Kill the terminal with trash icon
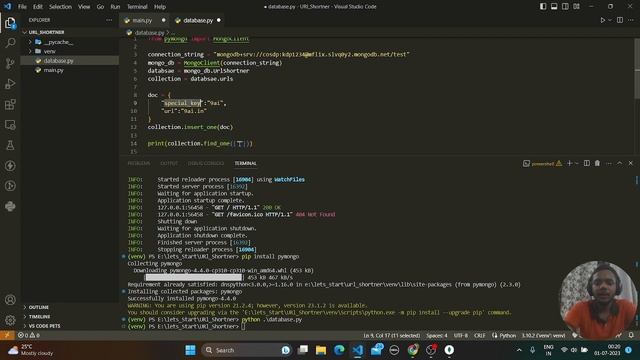 pyautogui.click(x=597, y=163)
